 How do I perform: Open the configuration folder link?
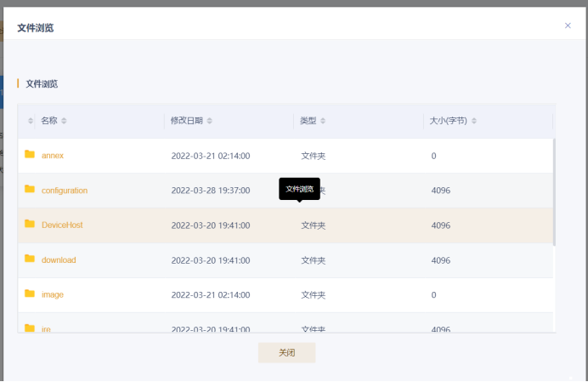(65, 191)
